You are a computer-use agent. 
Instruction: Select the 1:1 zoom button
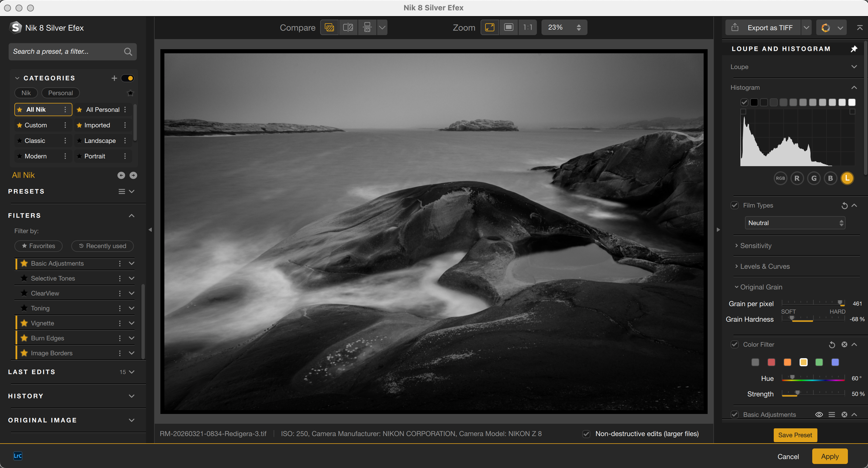tap(527, 27)
